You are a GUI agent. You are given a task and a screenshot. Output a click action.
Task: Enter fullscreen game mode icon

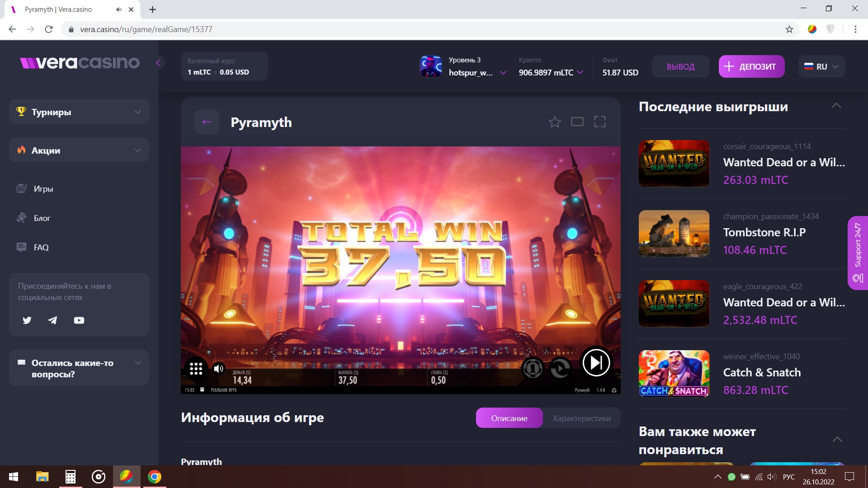[x=599, y=122]
